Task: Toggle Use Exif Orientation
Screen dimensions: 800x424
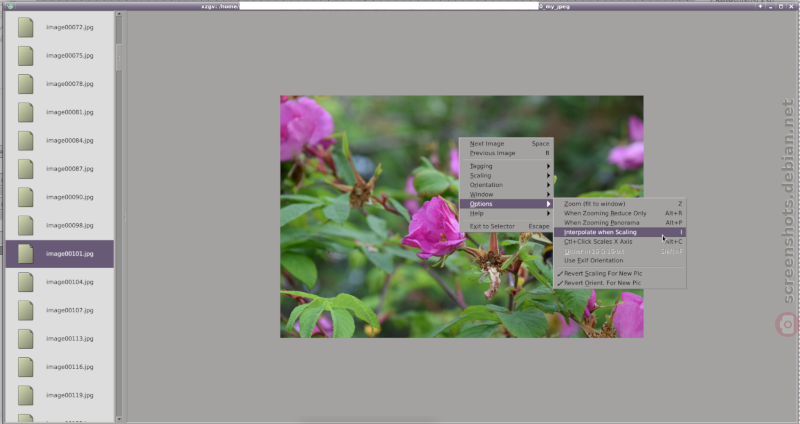Action: point(620,261)
